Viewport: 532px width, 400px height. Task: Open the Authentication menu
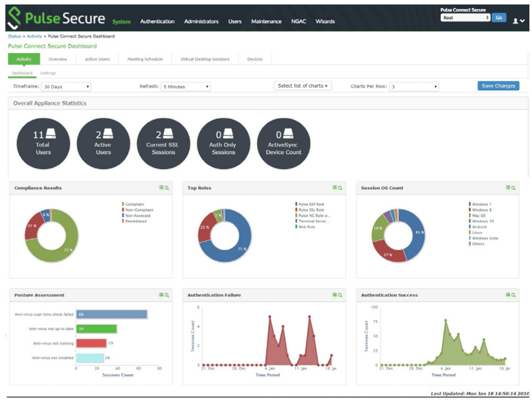pos(157,21)
